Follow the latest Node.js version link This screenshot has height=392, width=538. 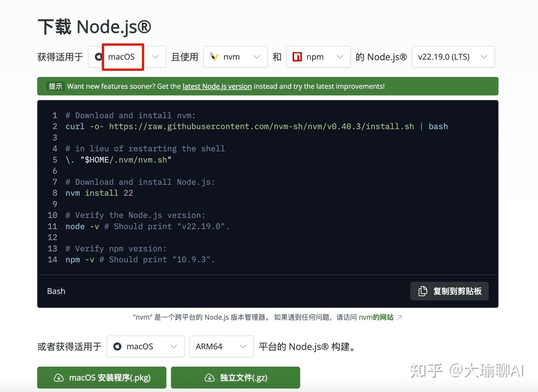pos(217,86)
